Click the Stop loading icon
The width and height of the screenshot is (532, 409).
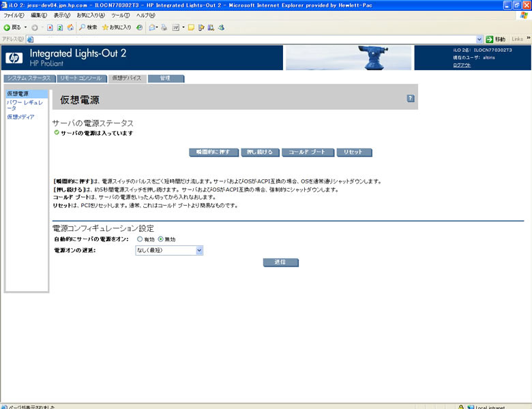50,28
